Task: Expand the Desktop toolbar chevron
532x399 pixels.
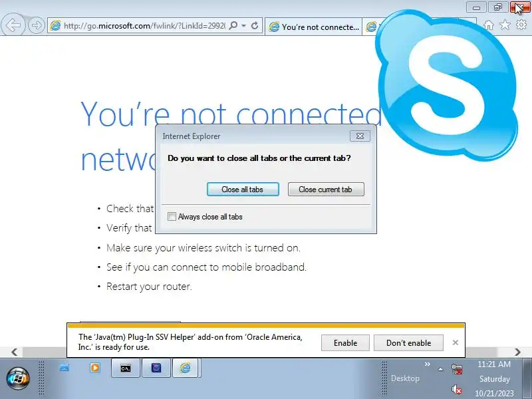Action: click(427, 364)
